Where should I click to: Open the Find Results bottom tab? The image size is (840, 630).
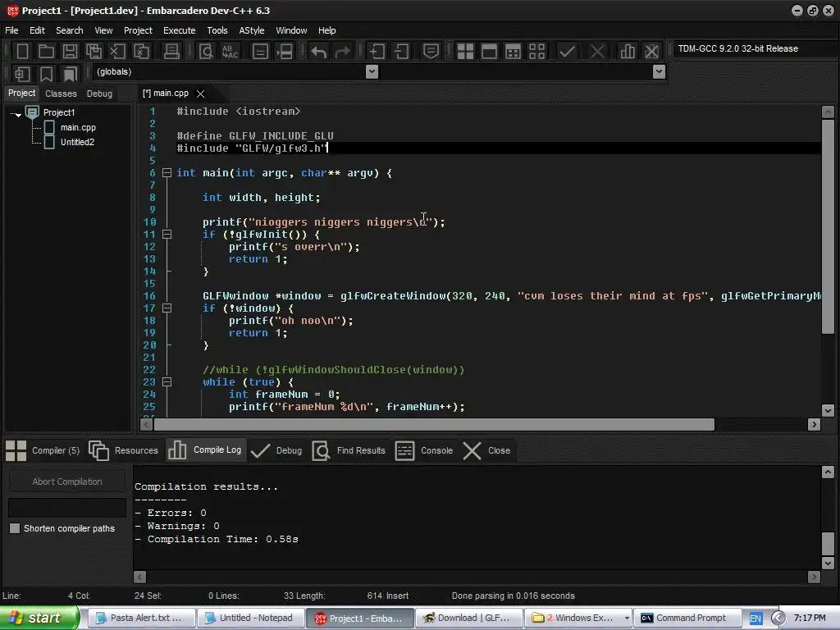pos(349,450)
